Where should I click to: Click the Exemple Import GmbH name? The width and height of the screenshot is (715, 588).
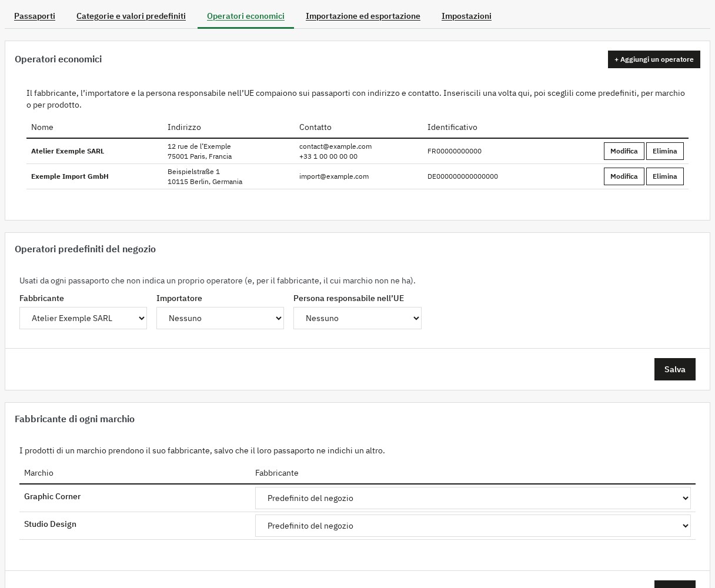click(70, 176)
